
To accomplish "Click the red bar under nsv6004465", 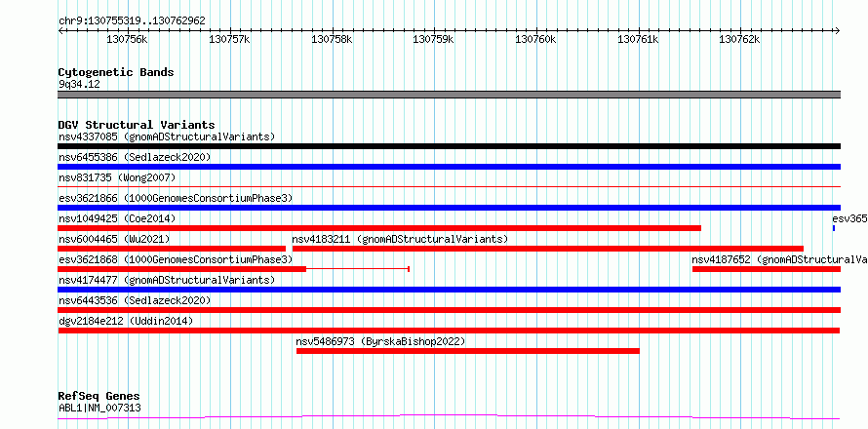I will click(x=172, y=249).
